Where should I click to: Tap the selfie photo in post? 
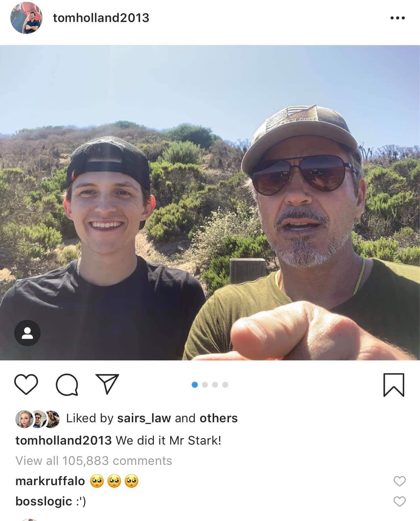tap(210, 203)
